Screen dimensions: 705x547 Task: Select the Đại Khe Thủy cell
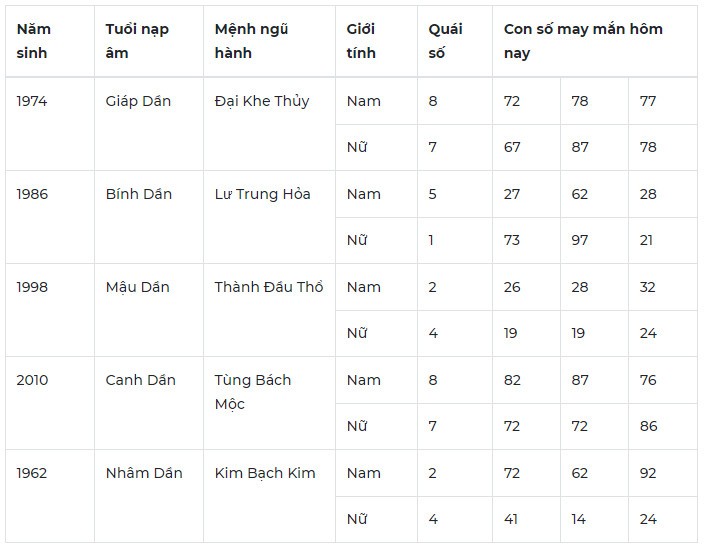(x=269, y=124)
